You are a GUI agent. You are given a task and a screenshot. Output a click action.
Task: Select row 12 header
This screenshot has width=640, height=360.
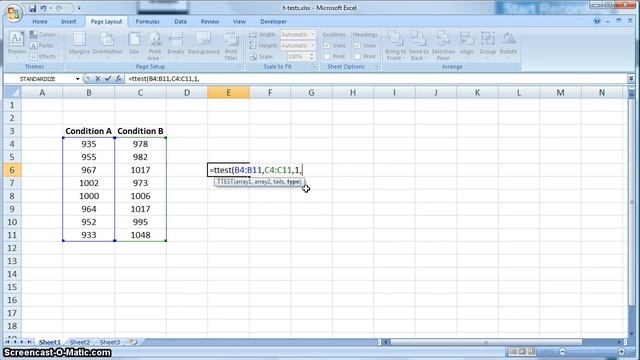coord(12,248)
